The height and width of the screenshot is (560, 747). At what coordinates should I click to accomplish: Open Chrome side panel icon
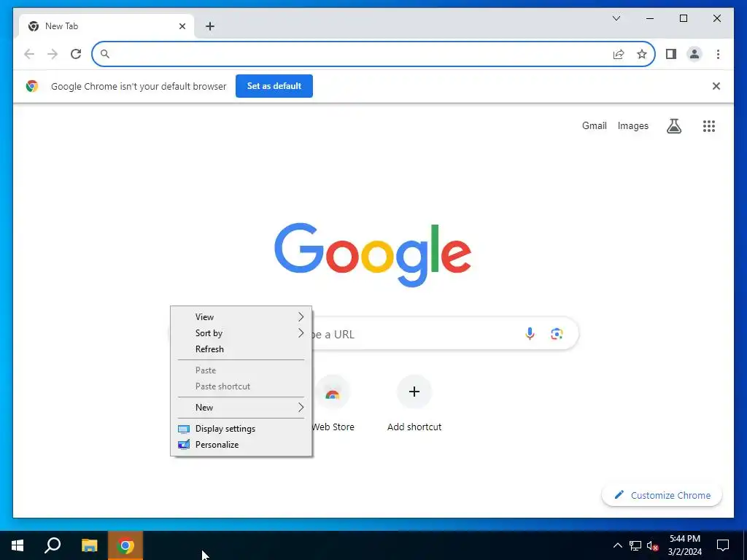671,54
